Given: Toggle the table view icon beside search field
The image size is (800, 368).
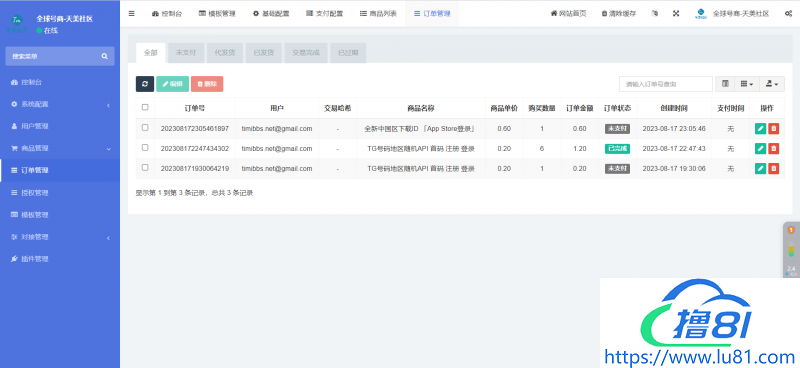Looking at the screenshot, I should [x=725, y=84].
